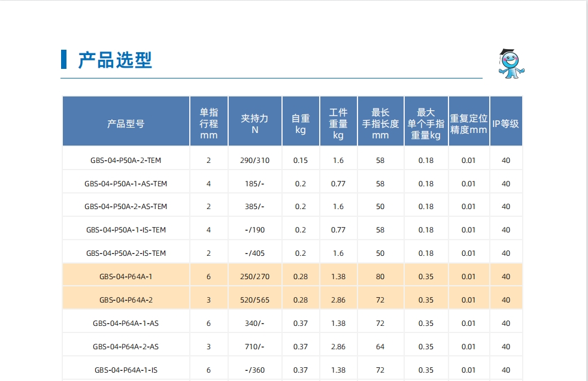This screenshot has width=588, height=381.
Task: Click the 520/565 clamping force value
Action: 254,300
